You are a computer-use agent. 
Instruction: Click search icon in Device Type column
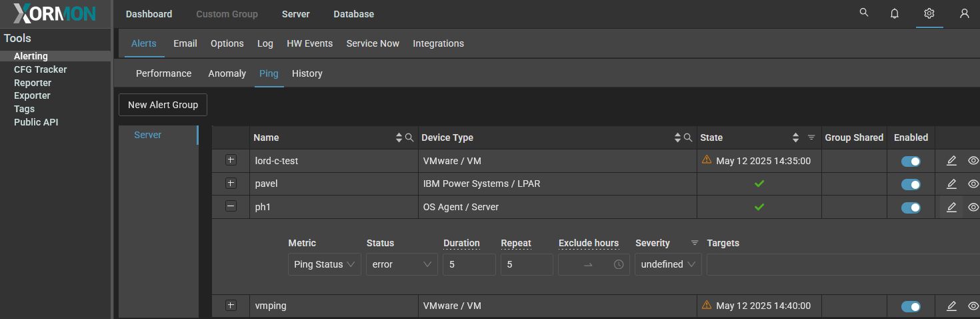click(x=688, y=137)
